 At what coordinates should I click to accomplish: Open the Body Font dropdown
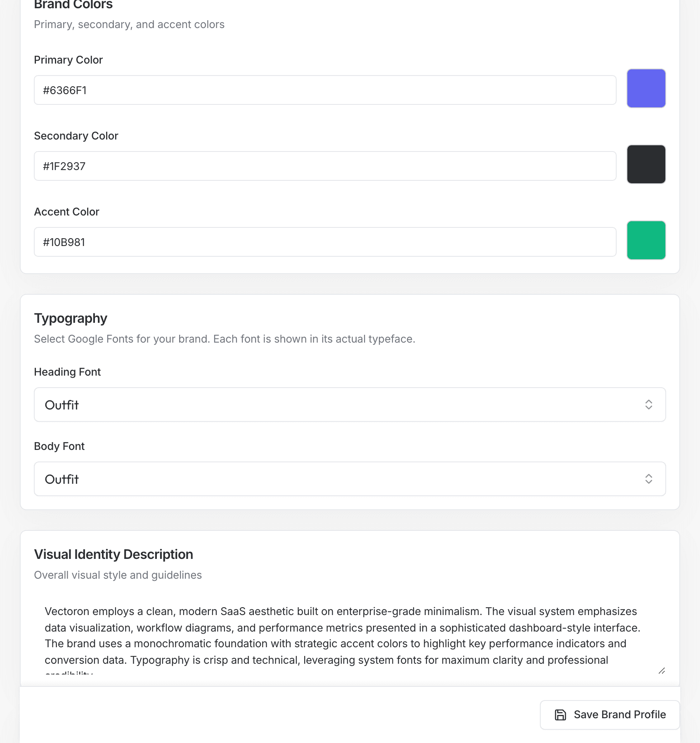click(350, 479)
